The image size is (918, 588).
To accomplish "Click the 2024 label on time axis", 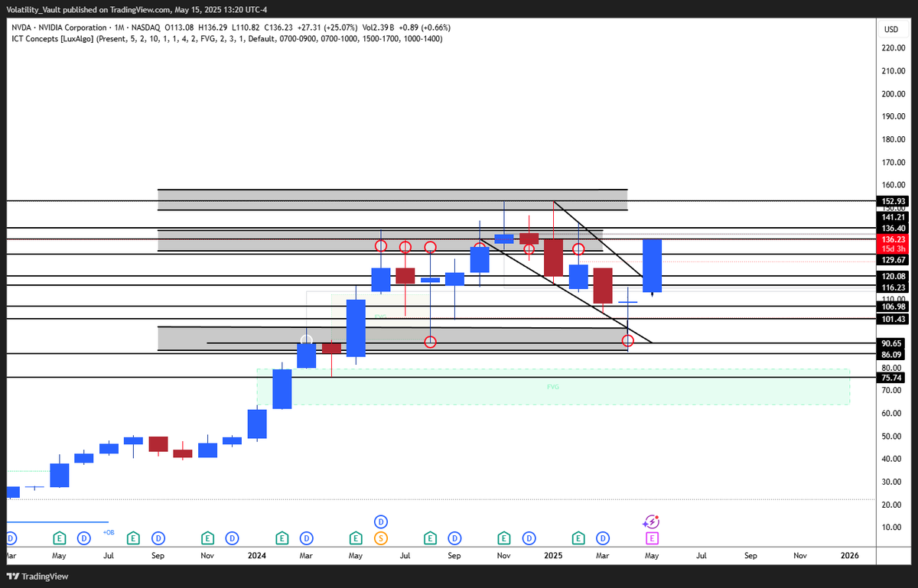I will click(x=256, y=556).
